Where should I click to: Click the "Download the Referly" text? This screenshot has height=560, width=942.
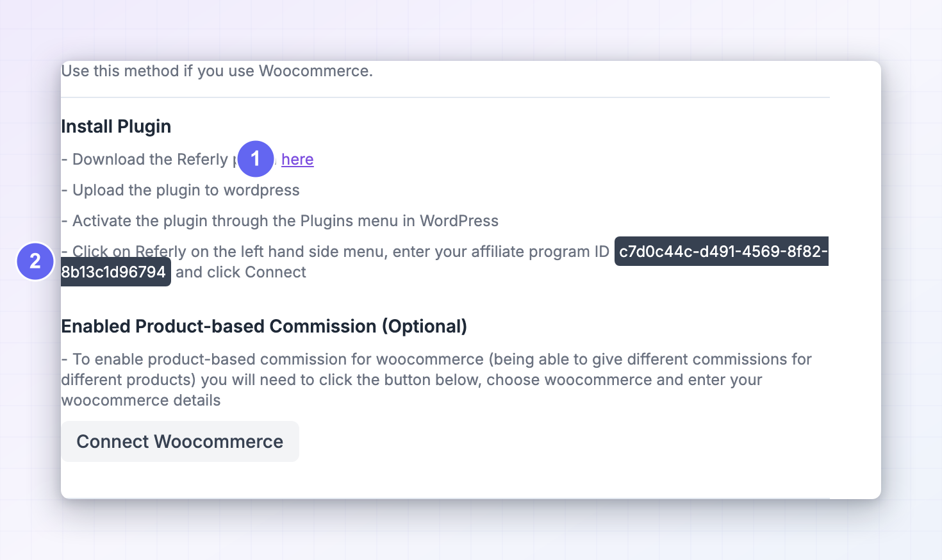(x=150, y=159)
